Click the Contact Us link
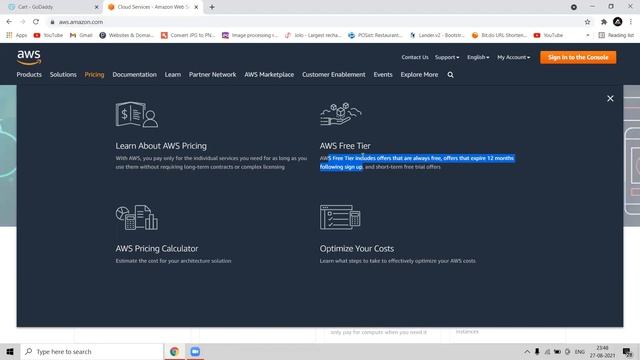 [415, 57]
